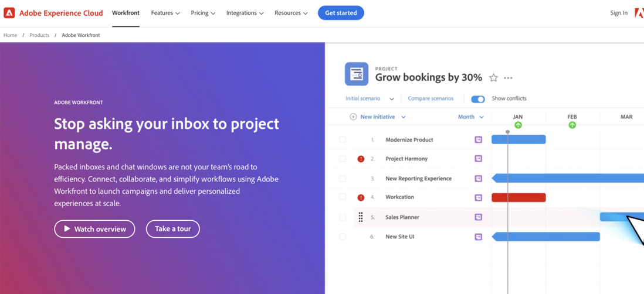Click the red alert icon on Project Harmony

(361, 159)
